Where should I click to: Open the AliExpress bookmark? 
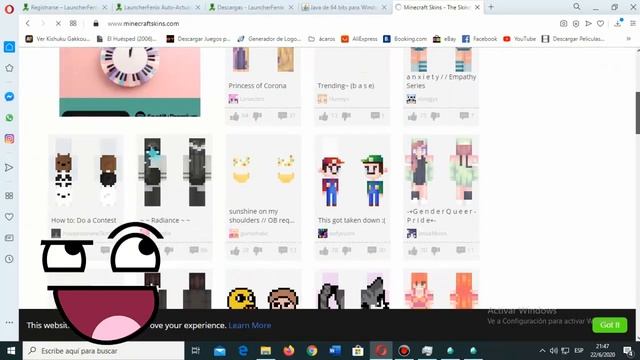click(x=359, y=39)
